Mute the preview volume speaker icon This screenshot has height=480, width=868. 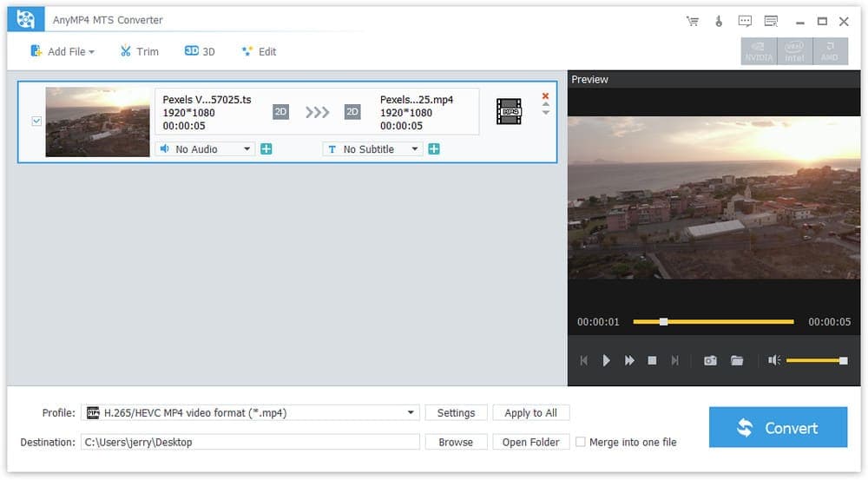pyautogui.click(x=773, y=360)
